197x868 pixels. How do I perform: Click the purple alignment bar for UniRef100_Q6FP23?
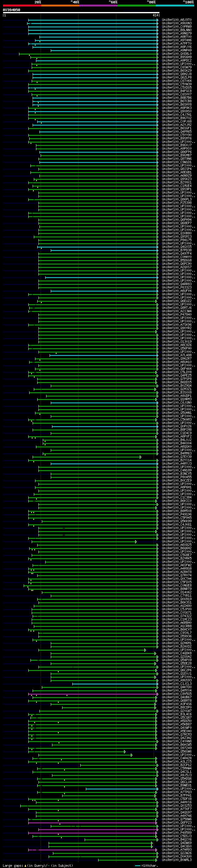93,823
